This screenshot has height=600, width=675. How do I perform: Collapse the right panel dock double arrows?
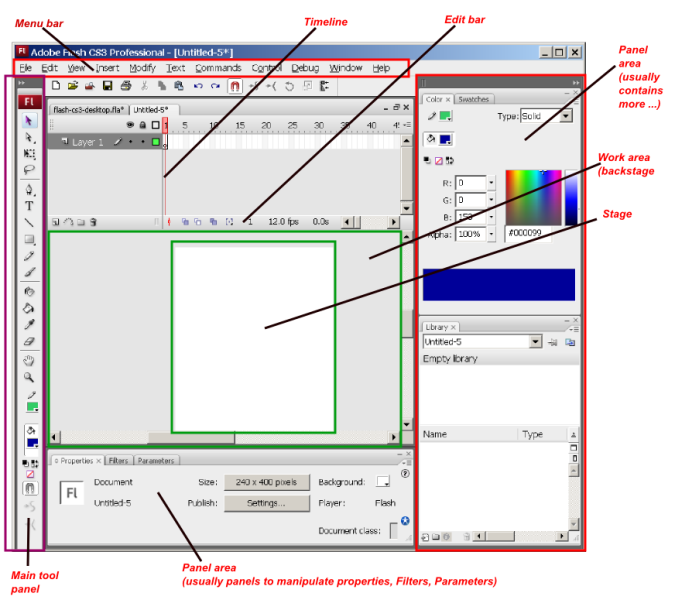point(576,83)
